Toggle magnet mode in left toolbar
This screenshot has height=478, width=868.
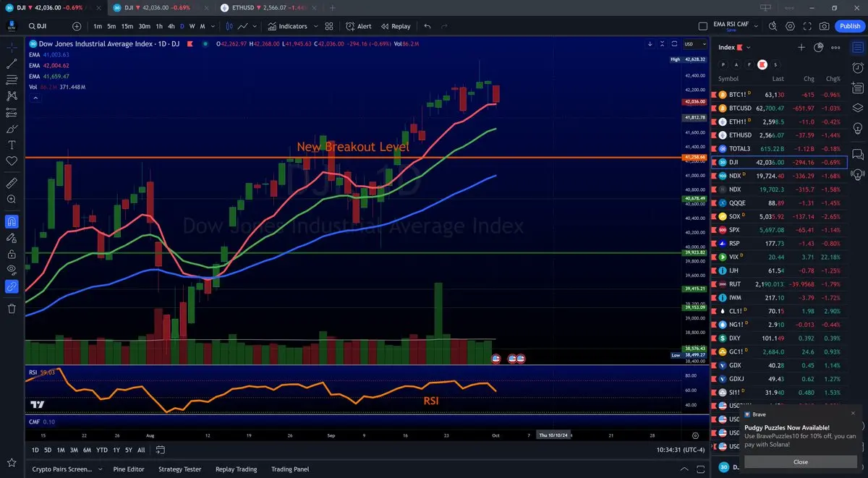point(12,221)
